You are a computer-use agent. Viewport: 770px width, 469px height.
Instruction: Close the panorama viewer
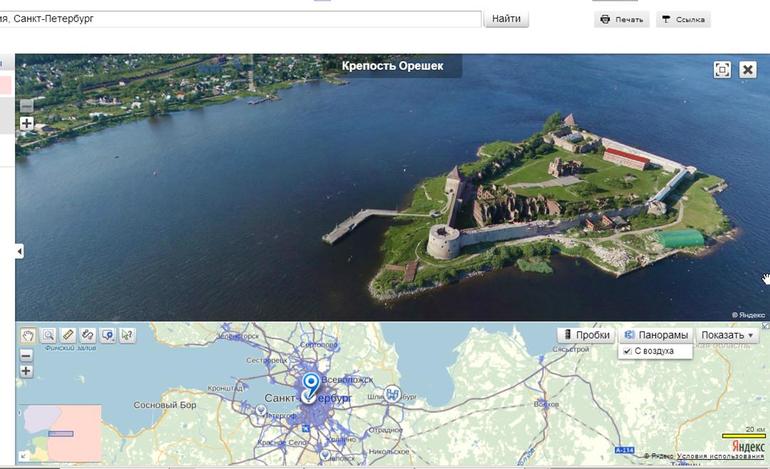(748, 69)
